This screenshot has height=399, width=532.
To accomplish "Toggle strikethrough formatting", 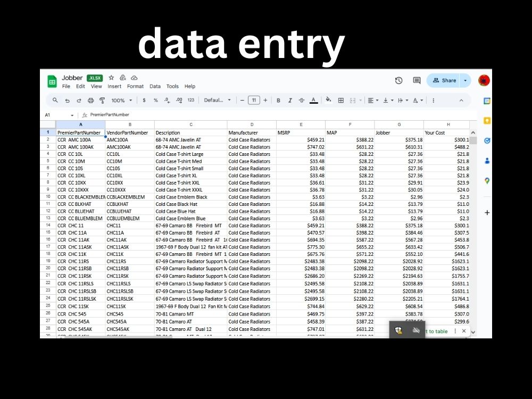I will tap(302, 101).
